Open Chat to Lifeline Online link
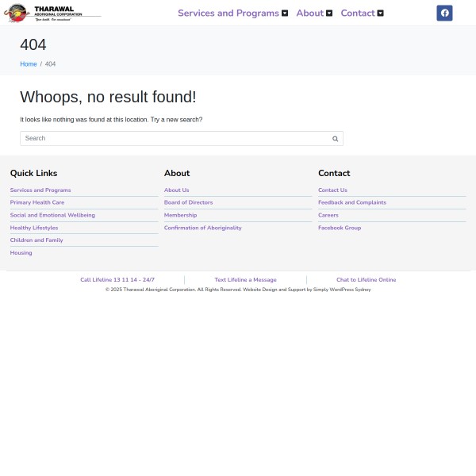This screenshot has width=476, height=476. click(x=366, y=280)
